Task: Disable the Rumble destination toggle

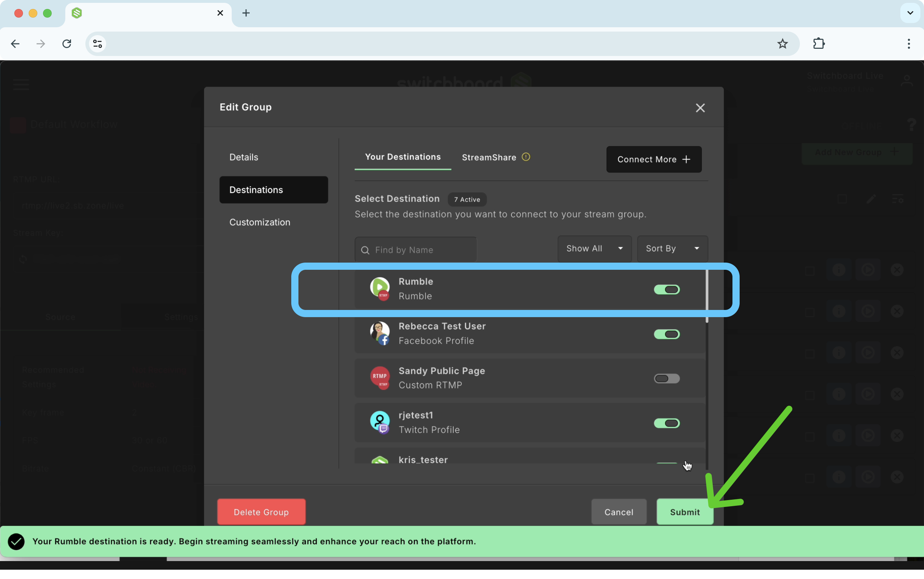Action: (666, 289)
